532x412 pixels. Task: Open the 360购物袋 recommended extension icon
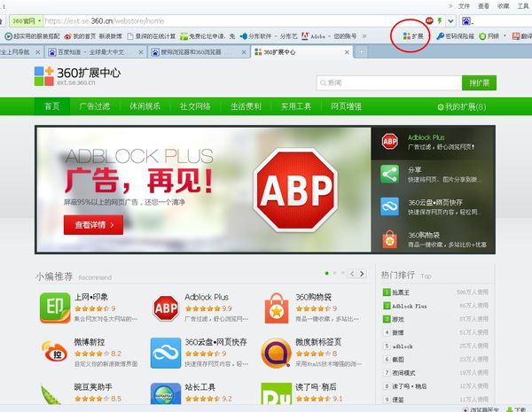[x=277, y=308]
